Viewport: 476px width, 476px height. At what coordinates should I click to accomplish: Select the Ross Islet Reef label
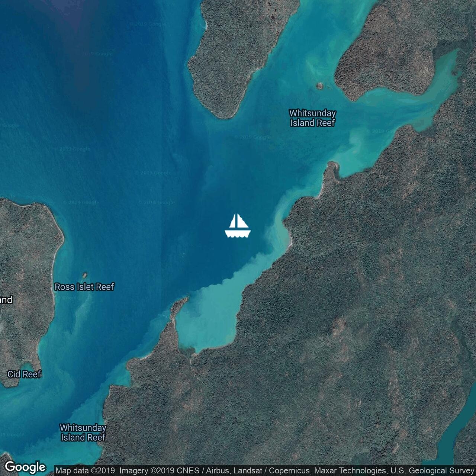click(x=84, y=287)
